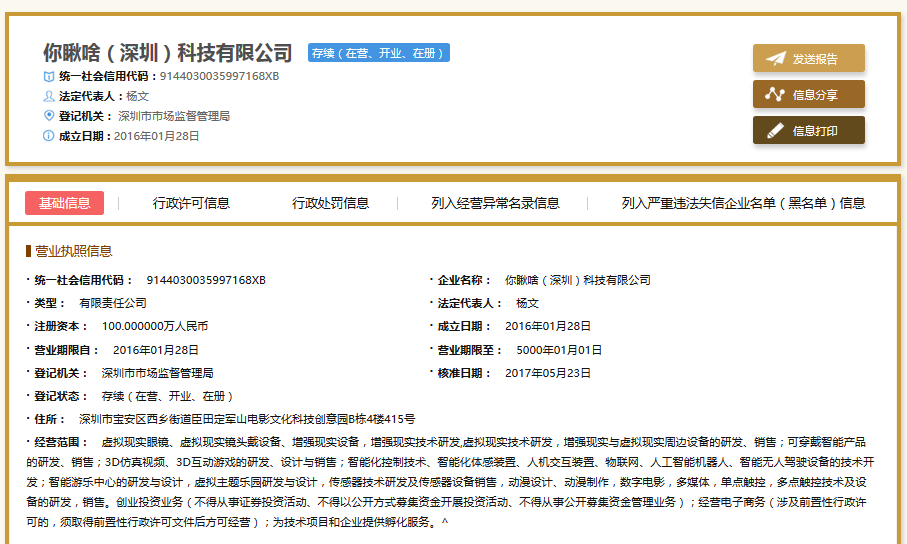View the 列入严重违法失信企业名单（黑名单）信息 tab
The width and height of the screenshot is (907, 544).
pos(743,203)
